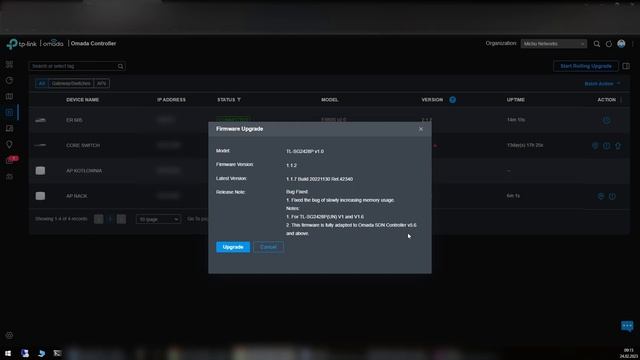Click the filter icon next to STATUS
The image size is (640, 360).
(x=239, y=100)
